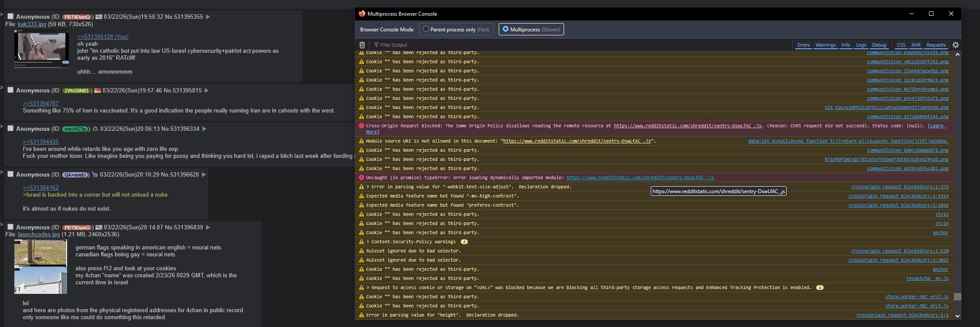This screenshot has height=327, width=980.
Task: Open the post menu arrow next to No.531396620
Action: [x=203, y=175]
